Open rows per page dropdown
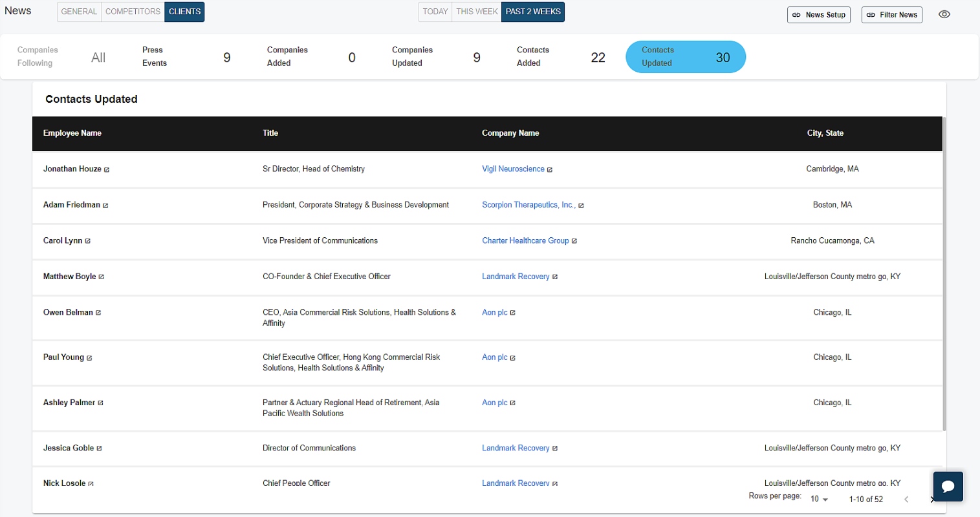The image size is (980, 517). click(x=820, y=499)
